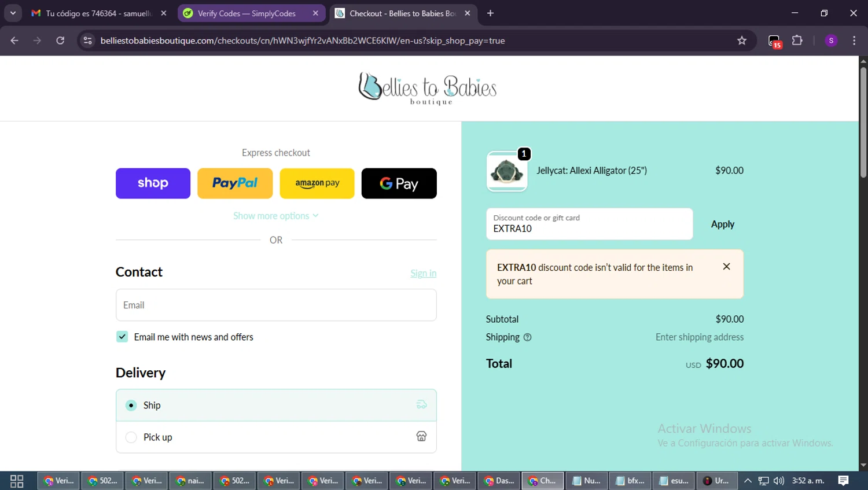Click the Shipping help question icon
This screenshot has width=868, height=490.
[x=527, y=337]
